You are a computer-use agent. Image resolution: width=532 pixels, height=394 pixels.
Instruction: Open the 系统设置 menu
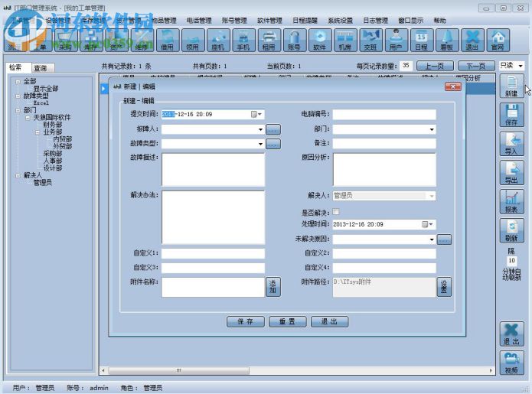[x=341, y=21]
